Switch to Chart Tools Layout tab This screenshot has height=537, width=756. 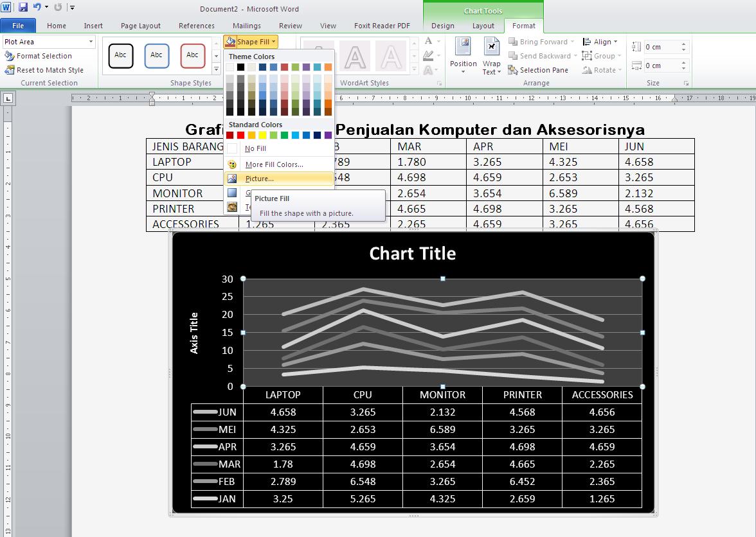(483, 26)
